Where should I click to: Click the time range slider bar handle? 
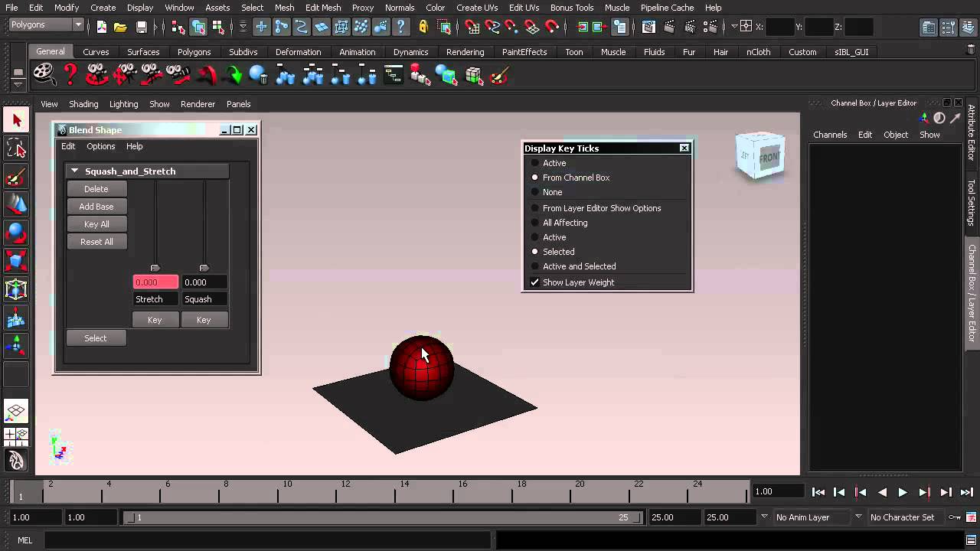(384, 517)
